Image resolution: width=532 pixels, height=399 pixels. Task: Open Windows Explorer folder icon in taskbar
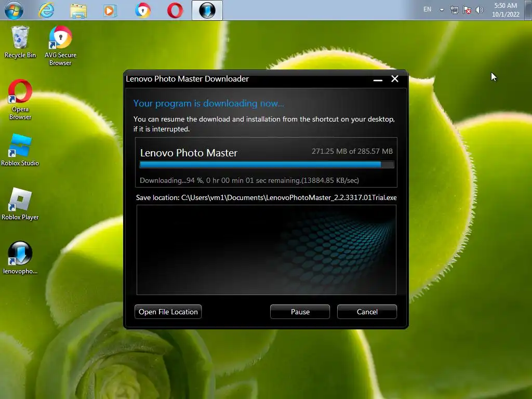78,10
